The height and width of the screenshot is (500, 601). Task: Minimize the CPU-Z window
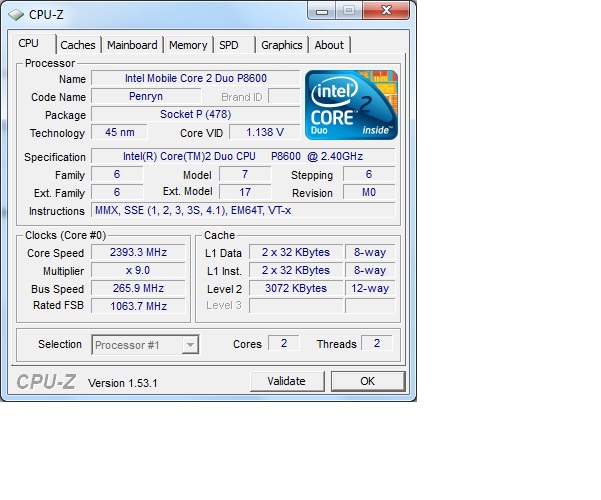322,12
